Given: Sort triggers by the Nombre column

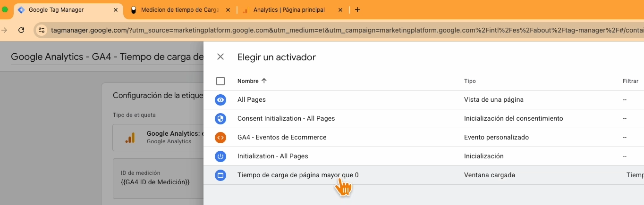Looking at the screenshot, I should click(252, 81).
